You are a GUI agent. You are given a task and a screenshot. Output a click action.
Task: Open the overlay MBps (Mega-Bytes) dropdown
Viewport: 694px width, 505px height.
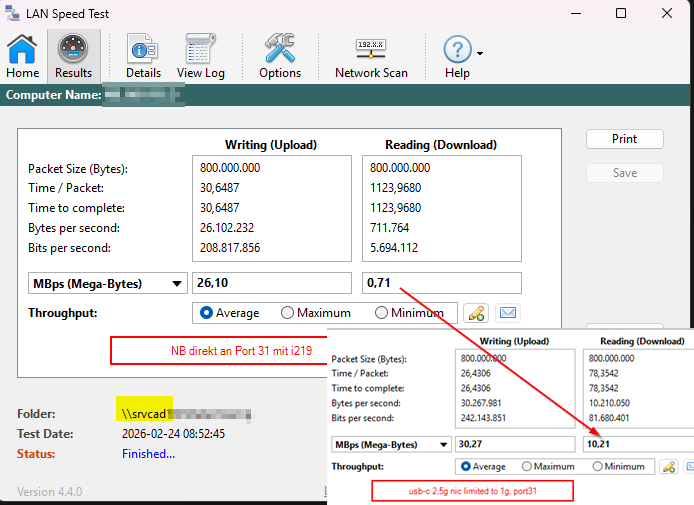[x=391, y=444]
